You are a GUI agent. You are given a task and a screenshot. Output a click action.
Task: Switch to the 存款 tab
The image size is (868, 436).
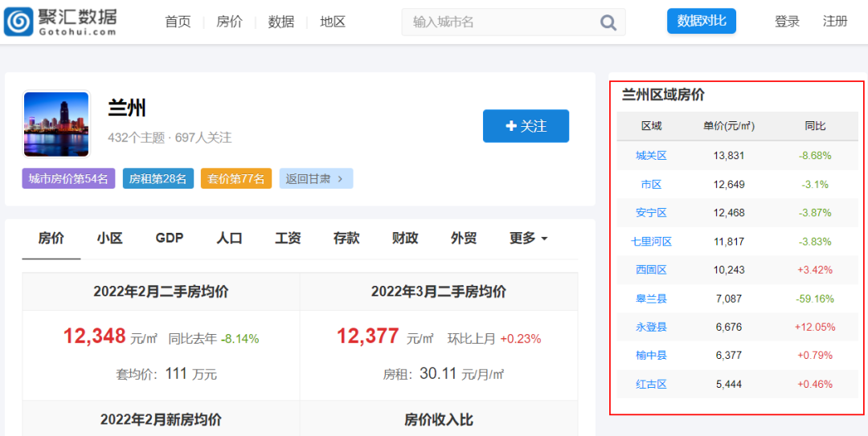coord(346,238)
